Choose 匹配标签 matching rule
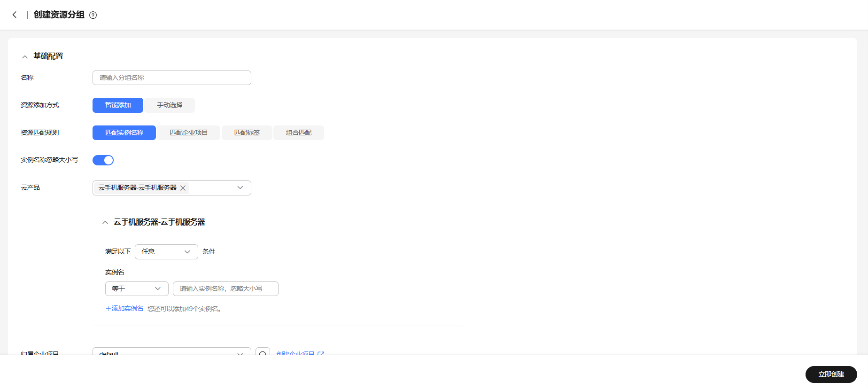The height and width of the screenshot is (390, 868). coord(247,133)
